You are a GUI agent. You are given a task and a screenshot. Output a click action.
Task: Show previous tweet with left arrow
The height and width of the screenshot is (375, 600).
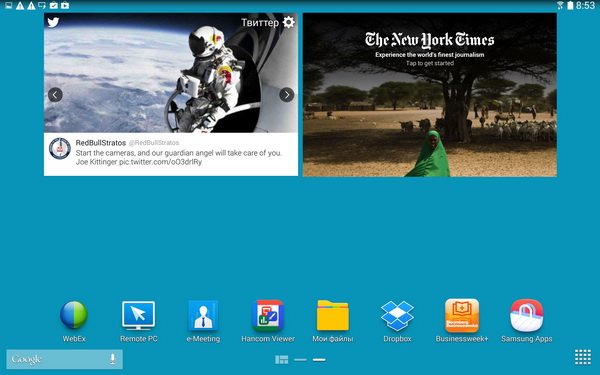coord(55,95)
